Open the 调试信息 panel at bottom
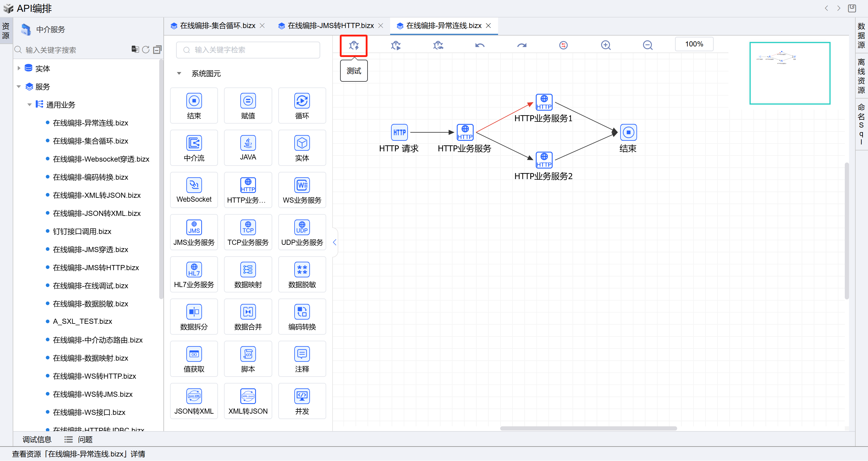The image size is (868, 461). pos(37,439)
